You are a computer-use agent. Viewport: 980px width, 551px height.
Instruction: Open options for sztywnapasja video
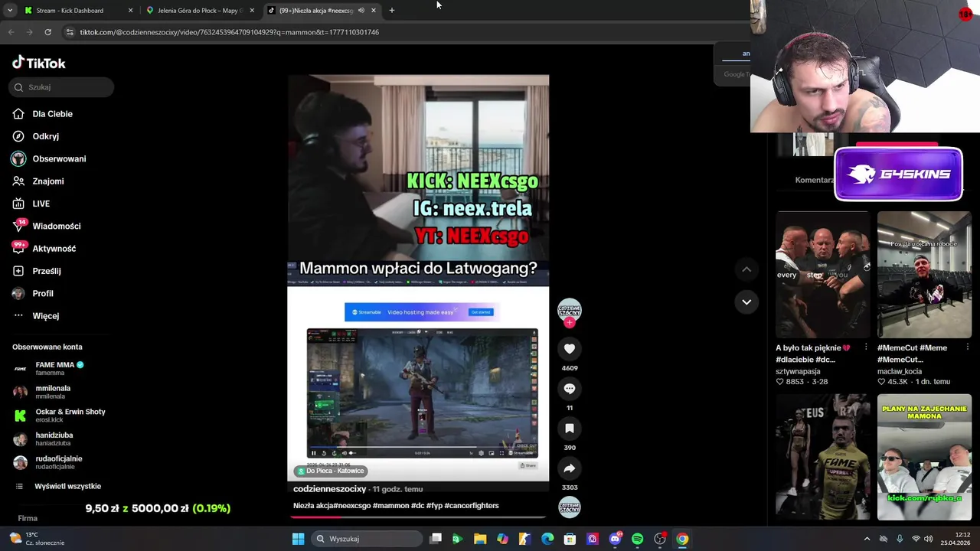[x=866, y=347]
